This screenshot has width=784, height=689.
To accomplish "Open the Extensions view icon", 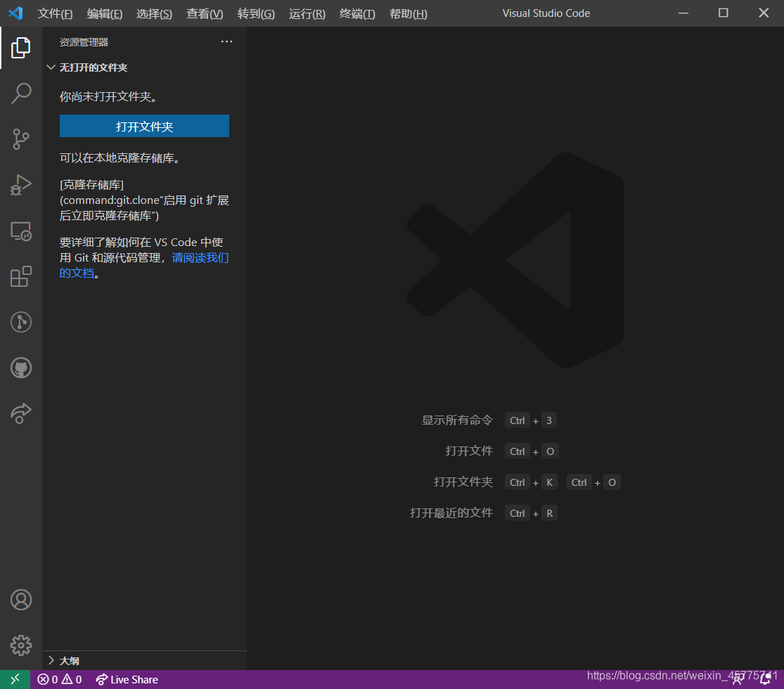I will pos(21,276).
